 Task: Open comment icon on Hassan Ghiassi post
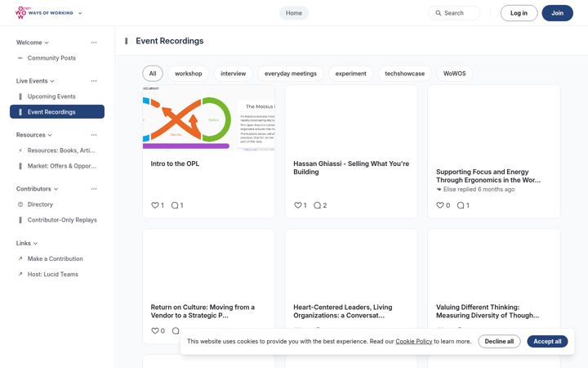coord(317,205)
